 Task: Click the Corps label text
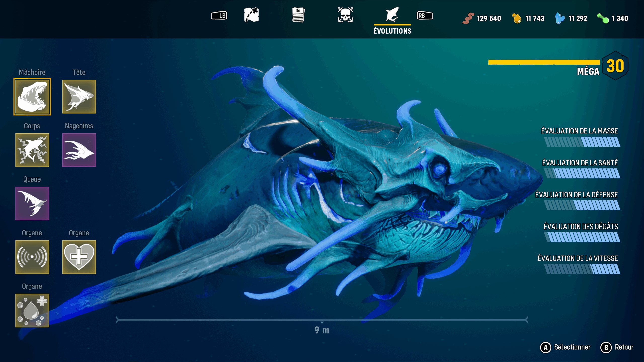(32, 126)
